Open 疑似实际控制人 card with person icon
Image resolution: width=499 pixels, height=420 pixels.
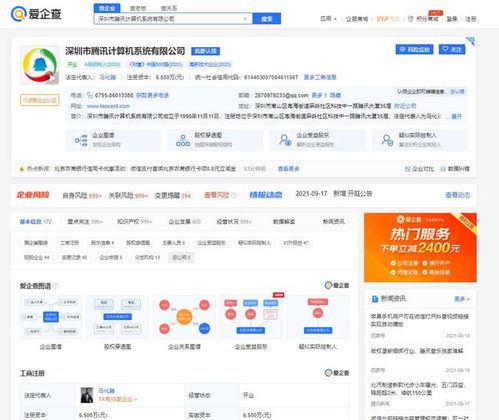click(420, 140)
